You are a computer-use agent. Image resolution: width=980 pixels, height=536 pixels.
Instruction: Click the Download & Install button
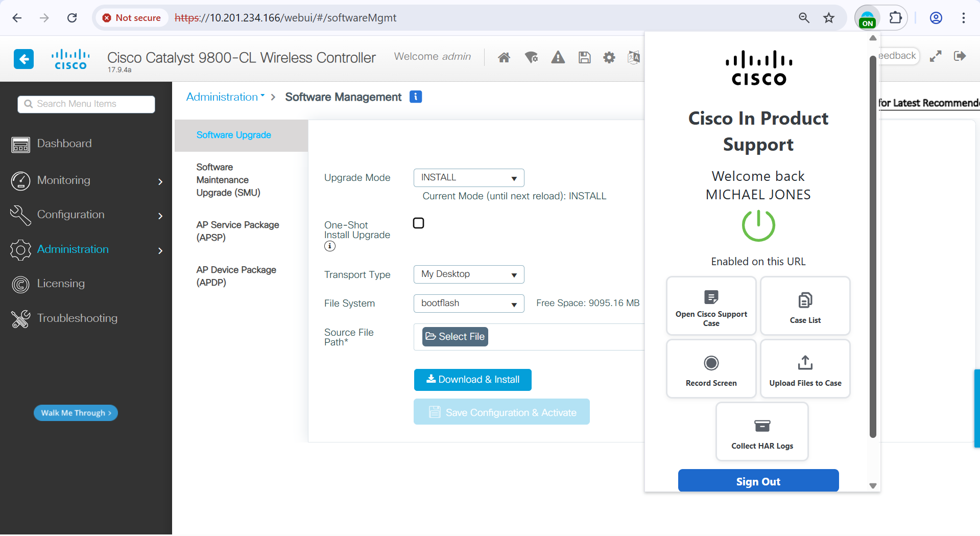pyautogui.click(x=472, y=380)
